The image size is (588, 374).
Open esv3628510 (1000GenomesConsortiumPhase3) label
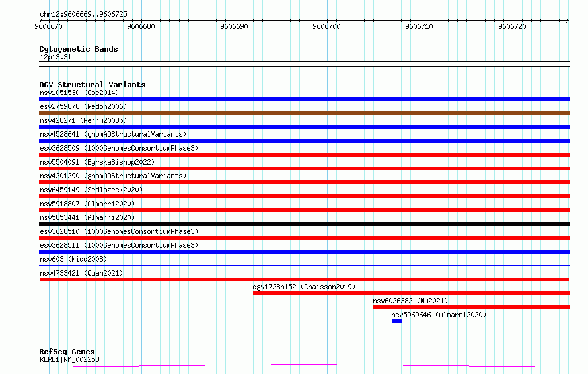pos(119,231)
